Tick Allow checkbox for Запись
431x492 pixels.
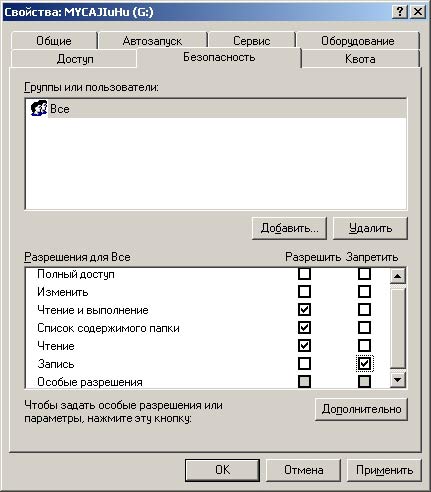click(x=304, y=363)
